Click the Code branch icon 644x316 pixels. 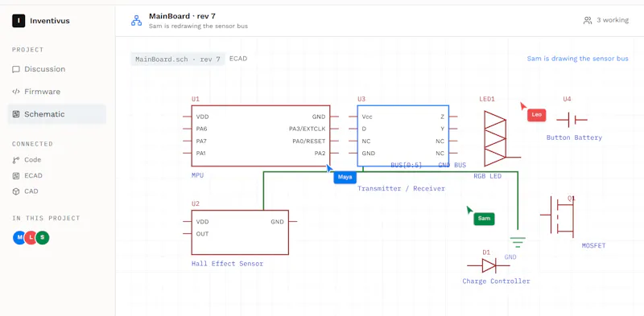[x=16, y=160]
